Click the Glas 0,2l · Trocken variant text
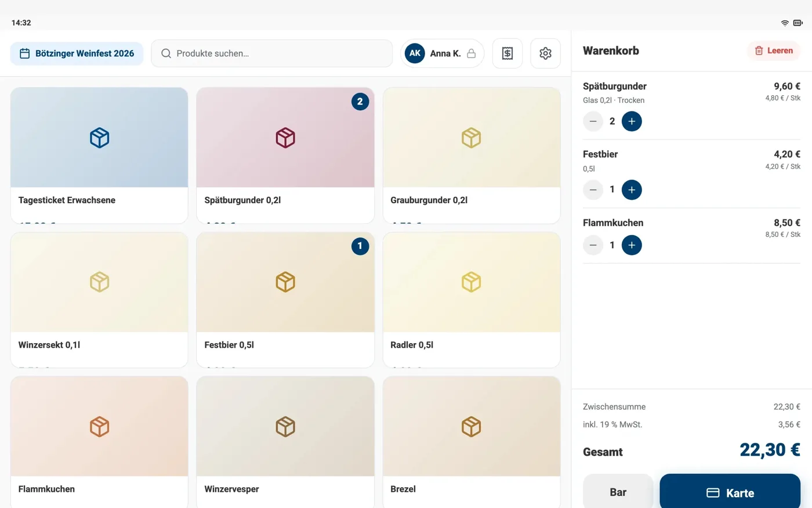The width and height of the screenshot is (812, 508). coord(614,100)
